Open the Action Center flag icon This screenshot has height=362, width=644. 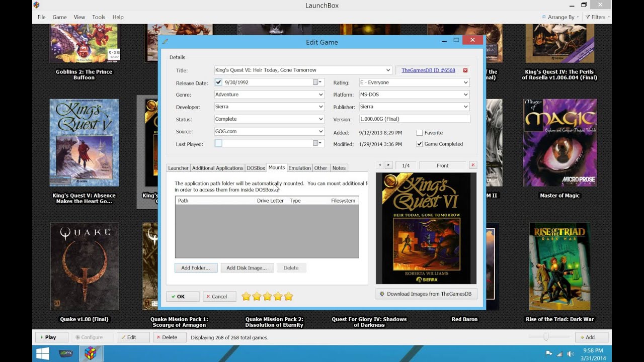tap(549, 354)
